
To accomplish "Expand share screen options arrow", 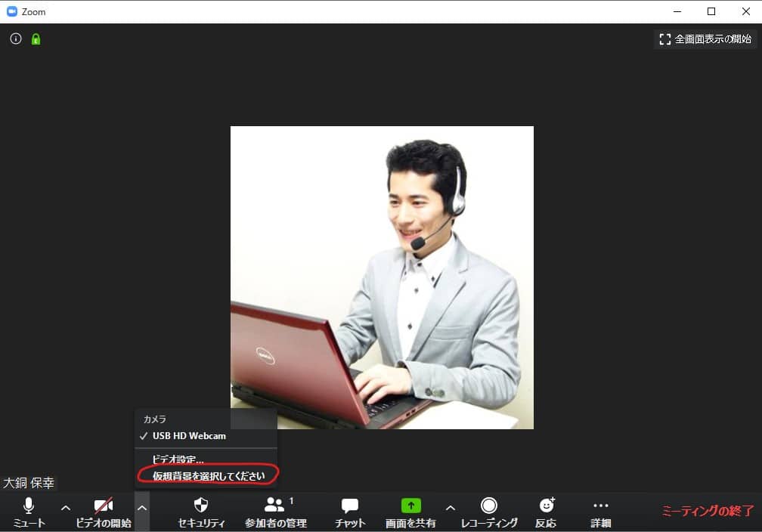I will click(451, 508).
